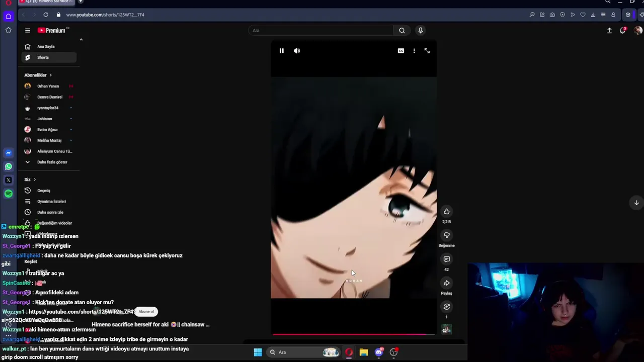Select Shorts in the sidebar
Image resolution: width=644 pixels, height=362 pixels.
point(49,57)
